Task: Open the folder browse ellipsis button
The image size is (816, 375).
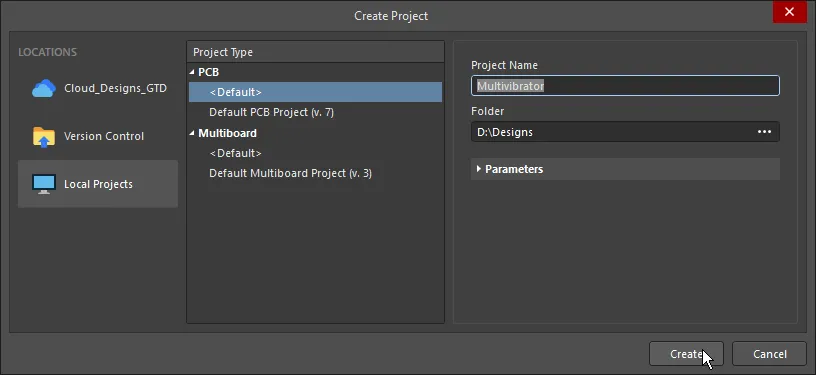Action: pyautogui.click(x=764, y=132)
